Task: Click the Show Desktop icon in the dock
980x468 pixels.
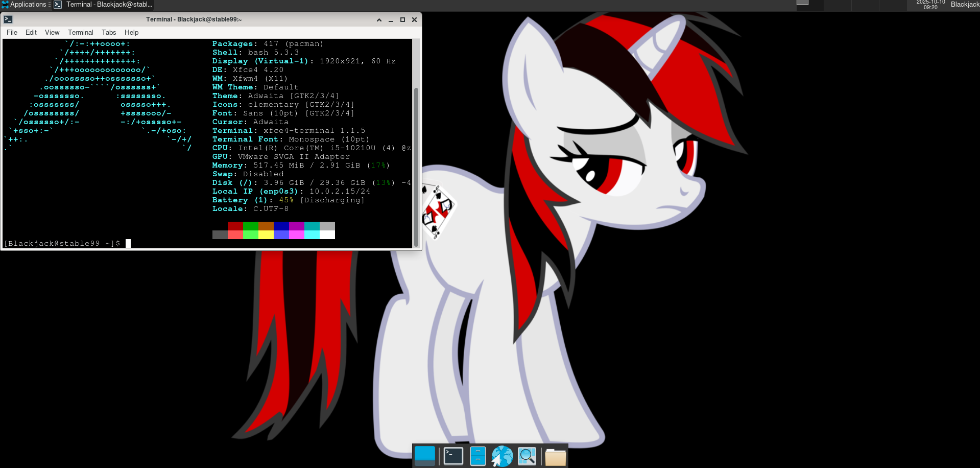Action: coord(425,456)
